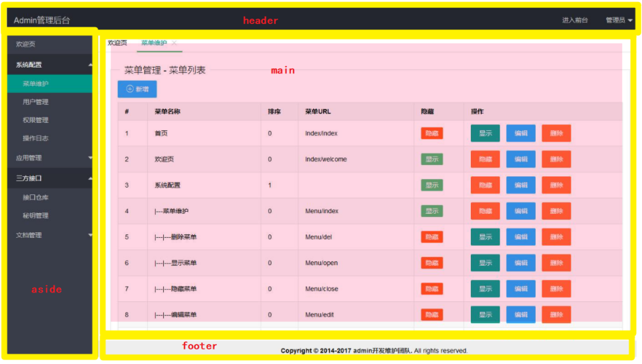This screenshot has height=364, width=642.
Task: Click 删除 button in 首页 row
Action: tap(556, 134)
